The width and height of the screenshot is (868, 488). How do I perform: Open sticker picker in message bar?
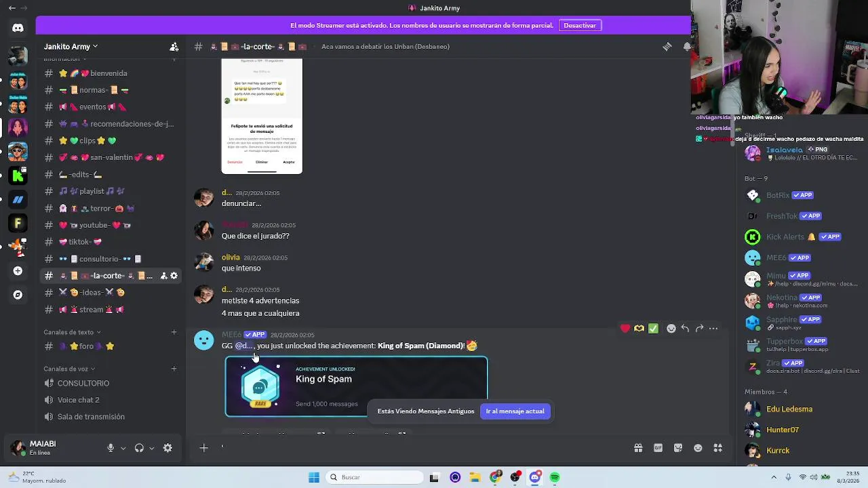(x=678, y=448)
